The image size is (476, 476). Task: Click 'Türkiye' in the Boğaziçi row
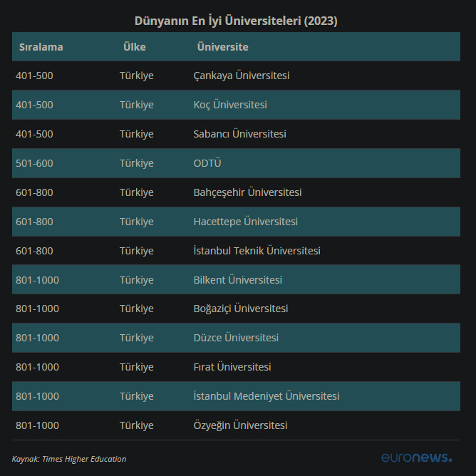(x=137, y=309)
